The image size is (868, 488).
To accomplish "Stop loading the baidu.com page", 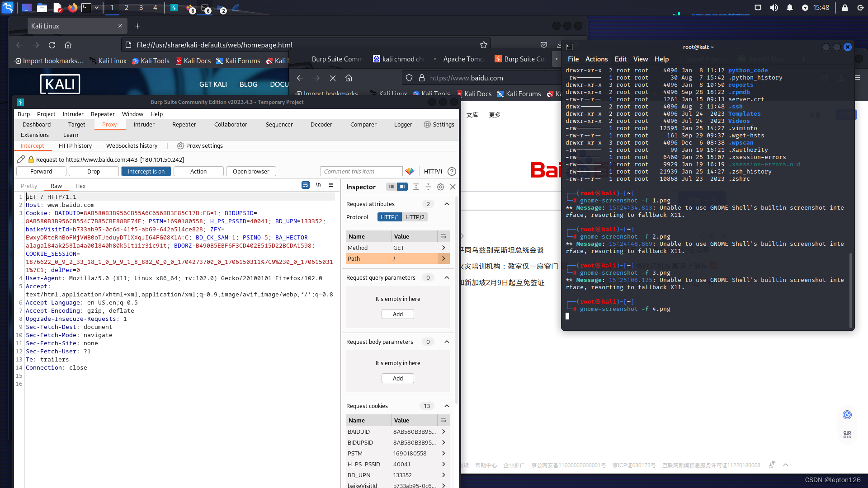I will [x=333, y=78].
